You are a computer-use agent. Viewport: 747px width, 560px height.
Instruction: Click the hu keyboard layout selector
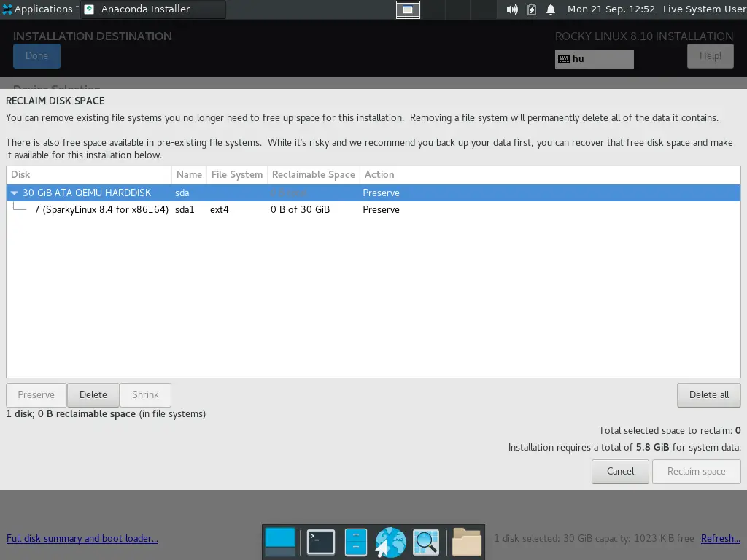tap(594, 59)
